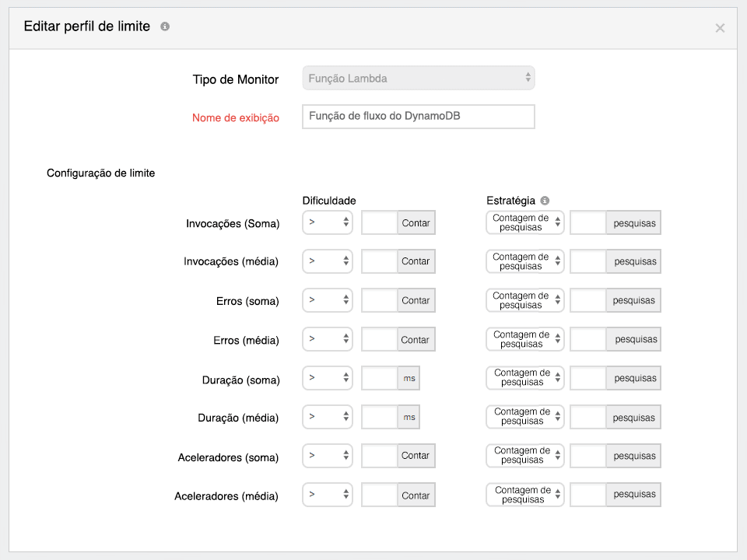Expand the comparator dropdown for Invocações (média)
Screen dimensions: 747x560
click(x=327, y=261)
